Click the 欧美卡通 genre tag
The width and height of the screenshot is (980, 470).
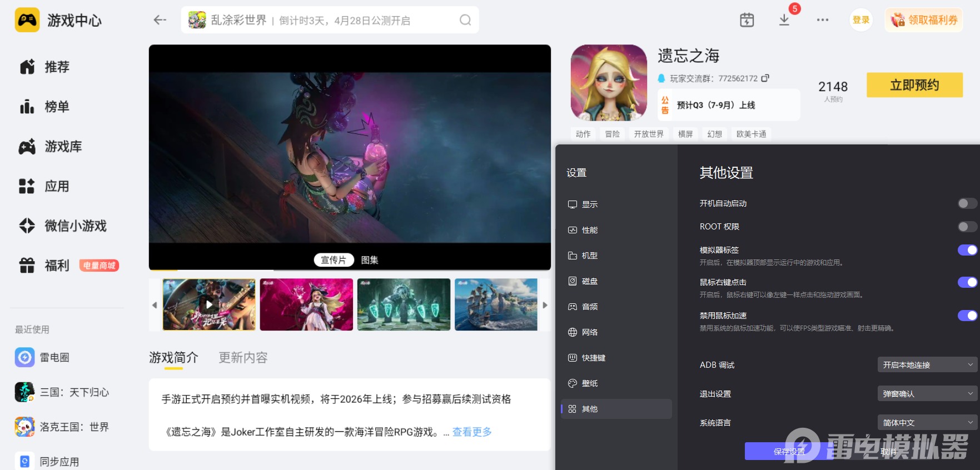[751, 134]
